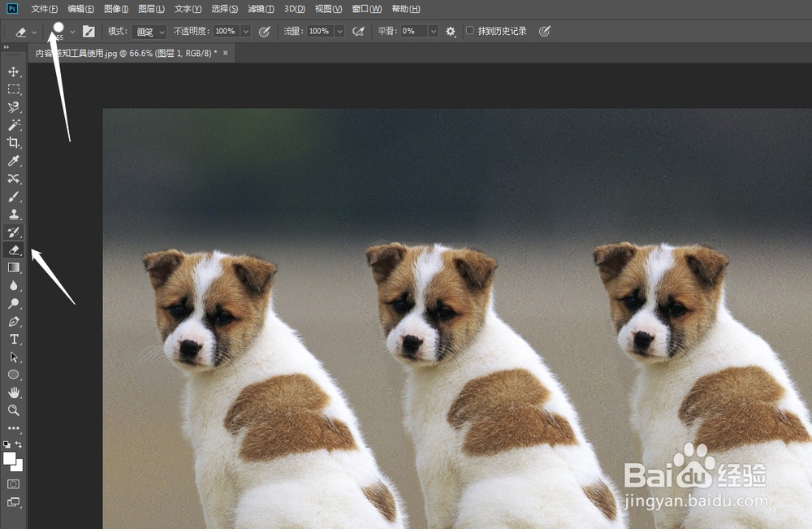
Task: Click the smoothing 0% value field
Action: [414, 31]
